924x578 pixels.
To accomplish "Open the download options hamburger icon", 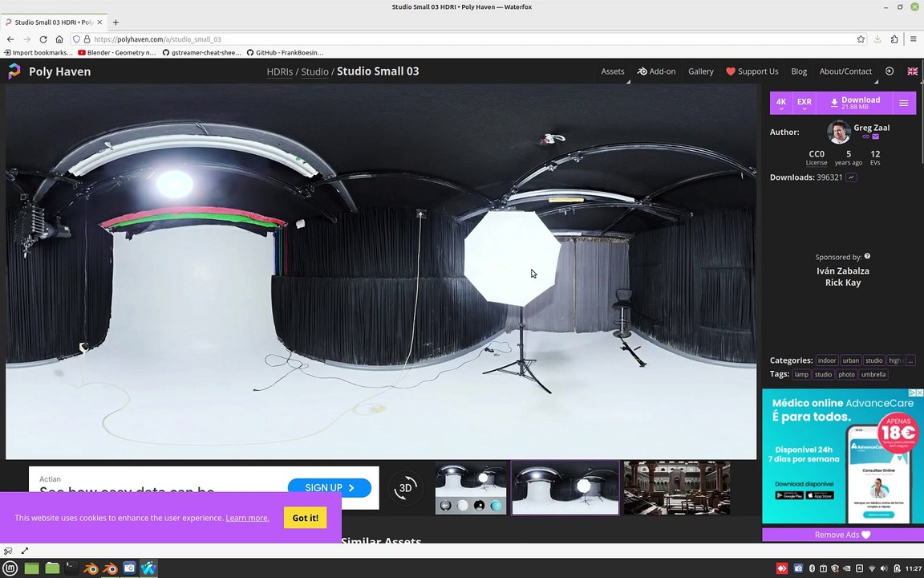I will pyautogui.click(x=903, y=104).
